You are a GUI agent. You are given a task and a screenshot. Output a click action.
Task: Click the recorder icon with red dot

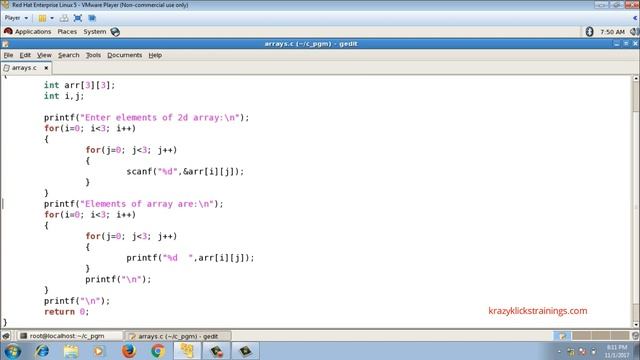pyautogui.click(x=216, y=351)
